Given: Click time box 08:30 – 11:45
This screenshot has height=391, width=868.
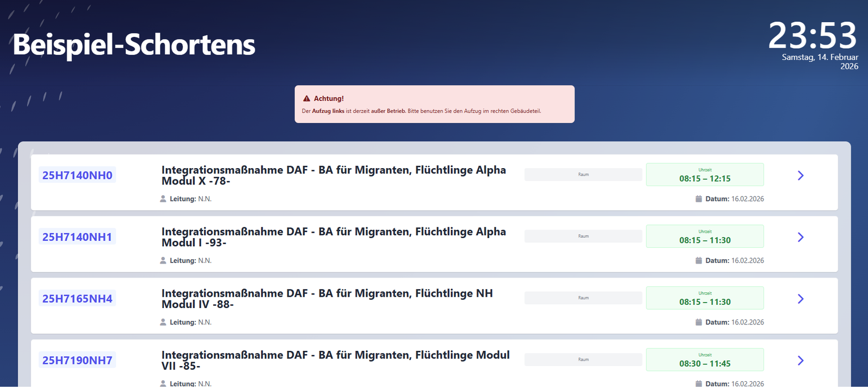Looking at the screenshot, I should 705,360.
